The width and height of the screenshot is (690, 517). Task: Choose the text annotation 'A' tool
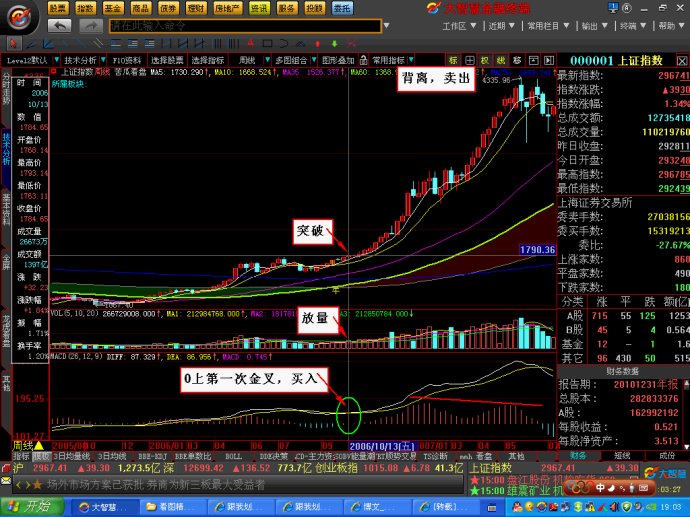coord(250,44)
